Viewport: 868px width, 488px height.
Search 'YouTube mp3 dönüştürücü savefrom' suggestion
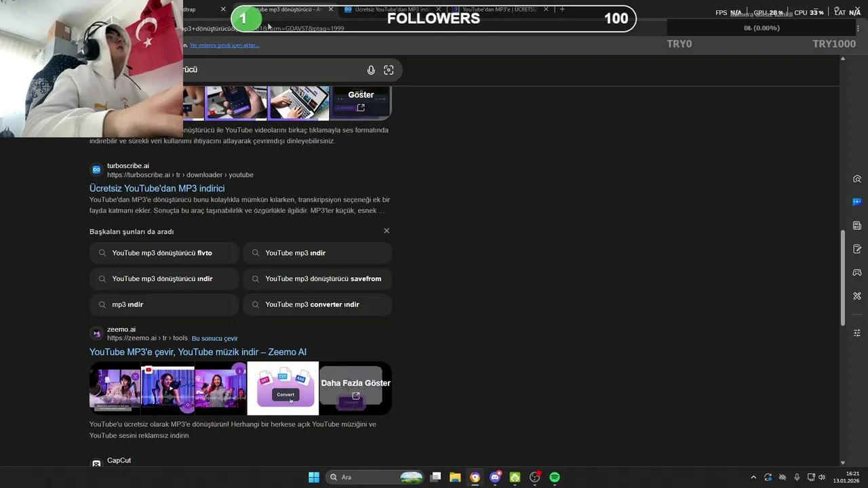(x=317, y=279)
